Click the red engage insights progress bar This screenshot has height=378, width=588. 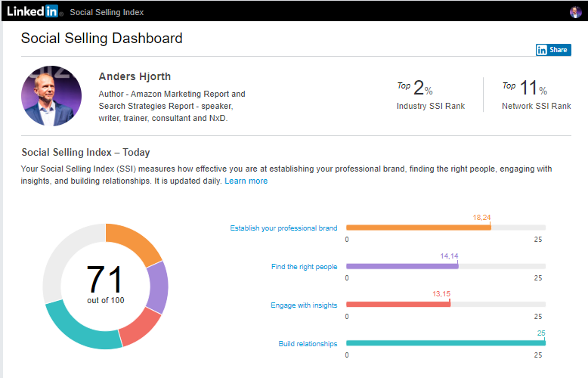(398, 305)
